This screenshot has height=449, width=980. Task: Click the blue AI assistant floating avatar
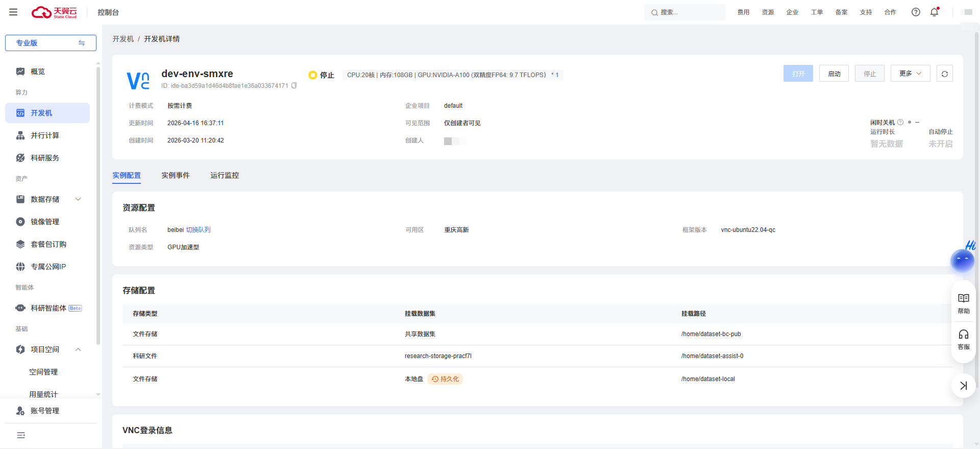pyautogui.click(x=962, y=260)
